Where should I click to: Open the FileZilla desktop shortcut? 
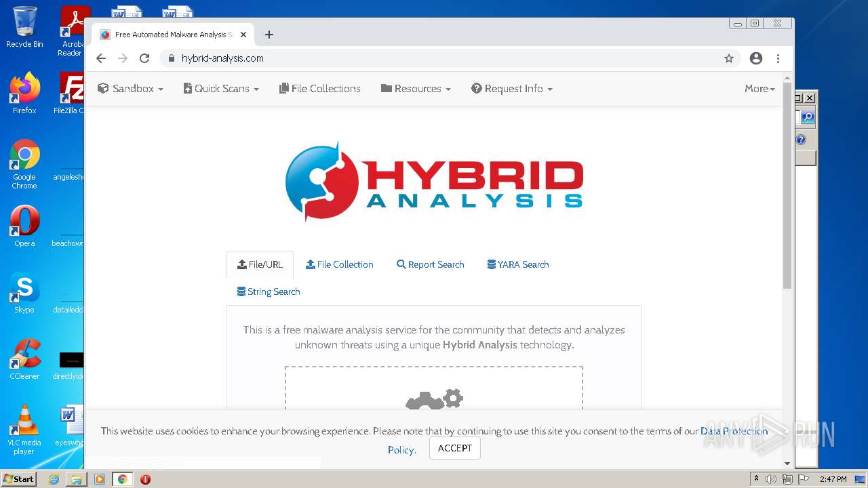click(71, 94)
